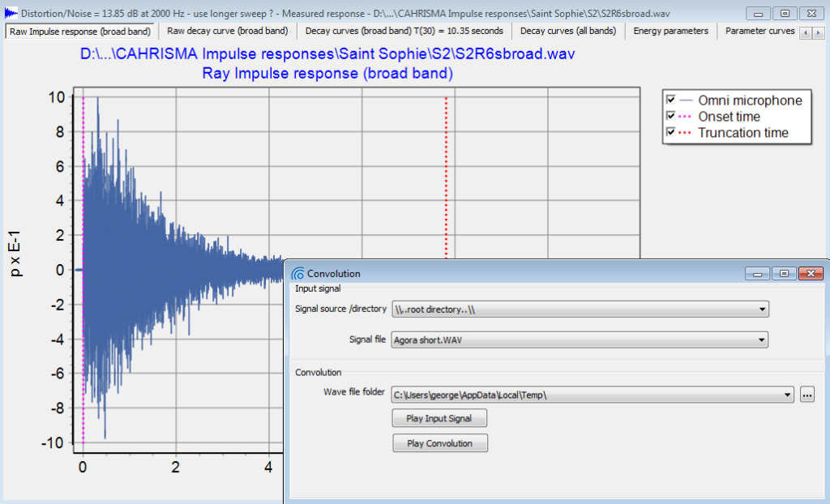Click the 'Truncation time' legend label
830x504 pixels.
click(x=743, y=132)
